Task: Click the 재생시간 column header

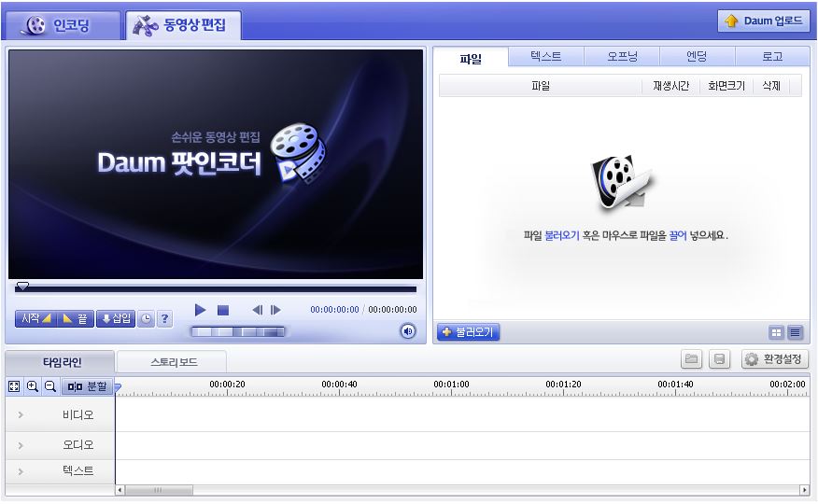Action: tap(670, 86)
